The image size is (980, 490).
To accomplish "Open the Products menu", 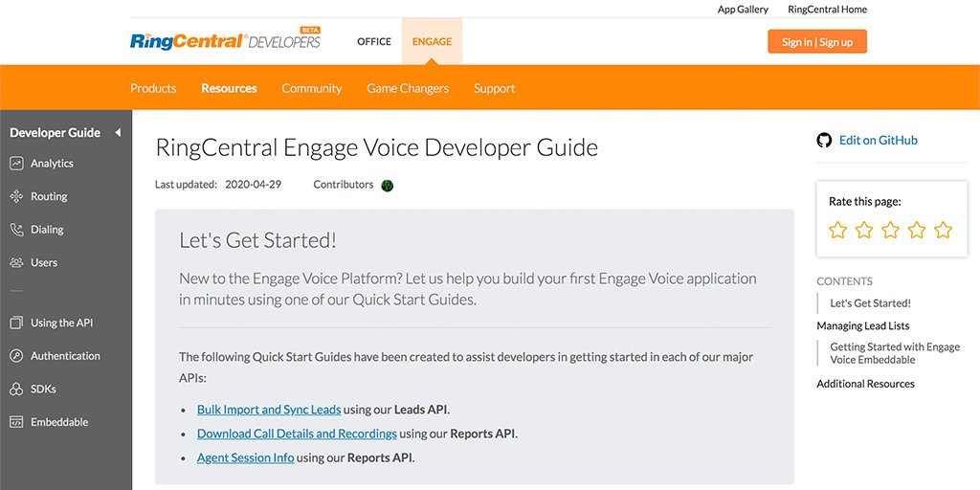I will click(153, 88).
